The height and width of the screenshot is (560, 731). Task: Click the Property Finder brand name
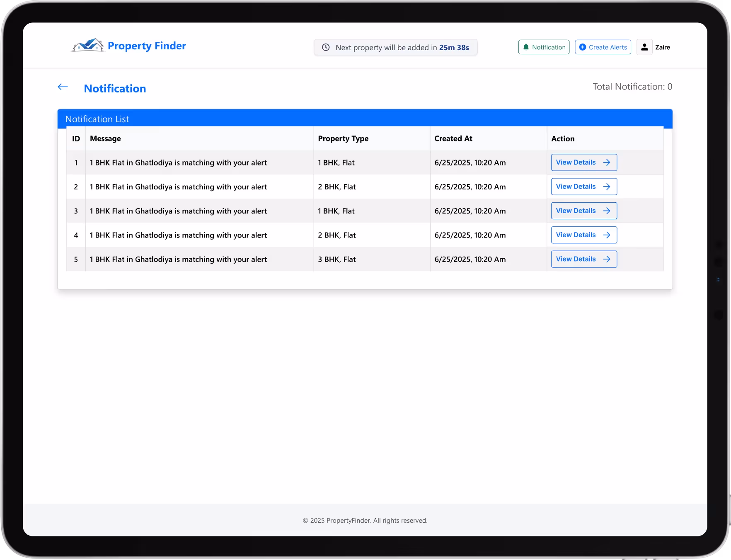pos(147,46)
